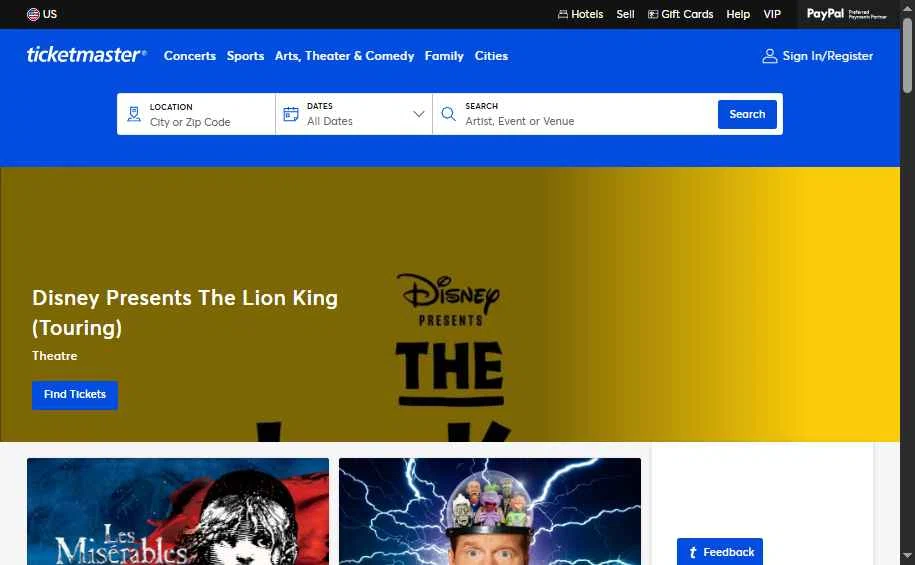Click Find Tickets for The Lion King
Viewport: 915px width, 565px height.
[x=75, y=395]
